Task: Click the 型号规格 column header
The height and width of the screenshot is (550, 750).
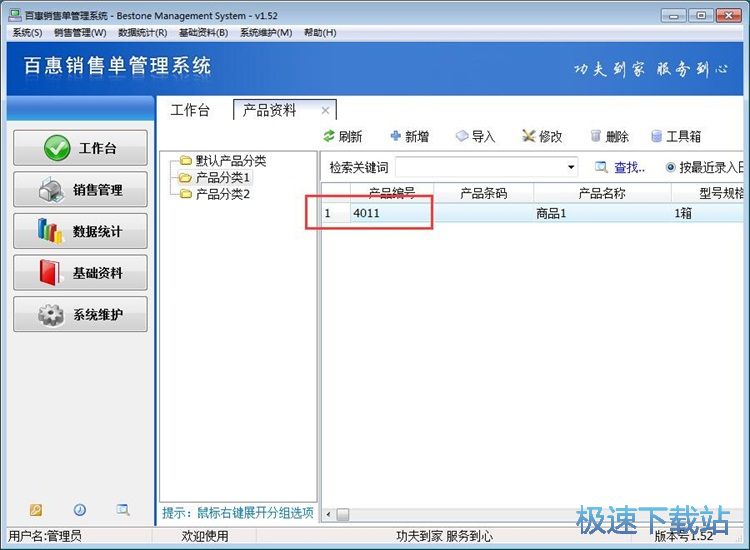Action: tap(708, 193)
